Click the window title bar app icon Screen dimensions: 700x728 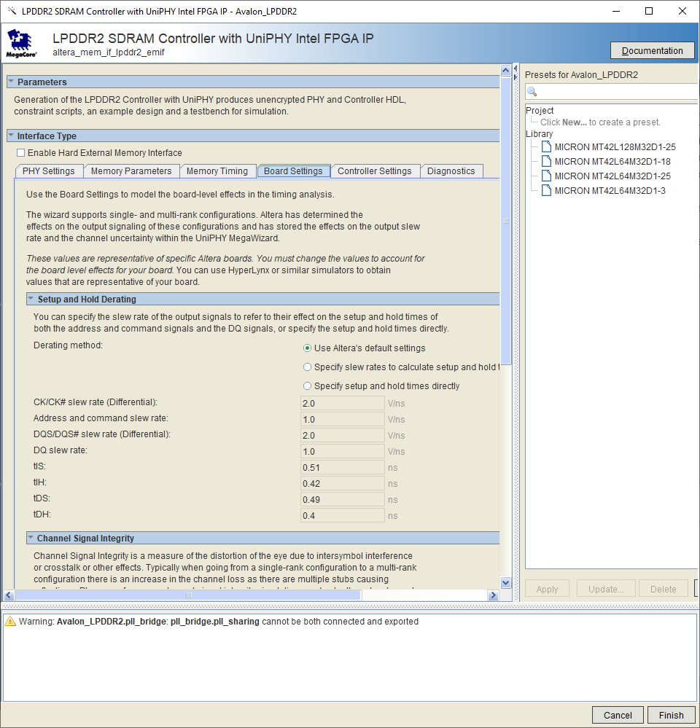pos(12,11)
